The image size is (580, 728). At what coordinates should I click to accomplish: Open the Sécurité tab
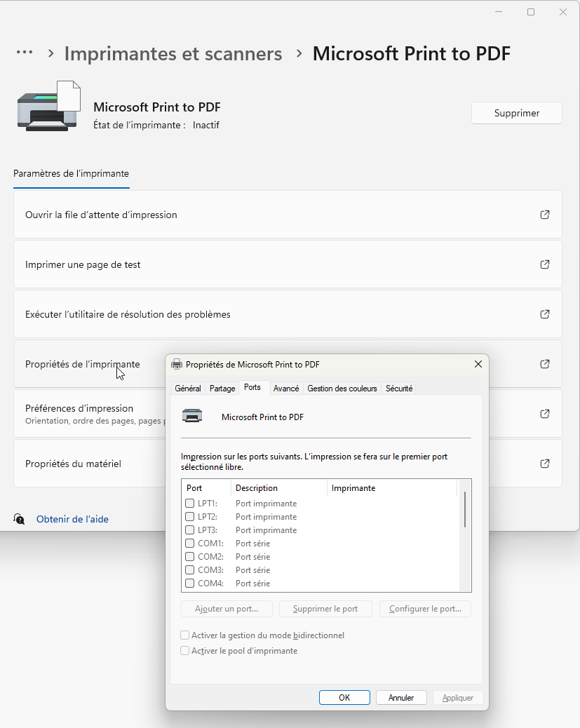click(x=399, y=389)
